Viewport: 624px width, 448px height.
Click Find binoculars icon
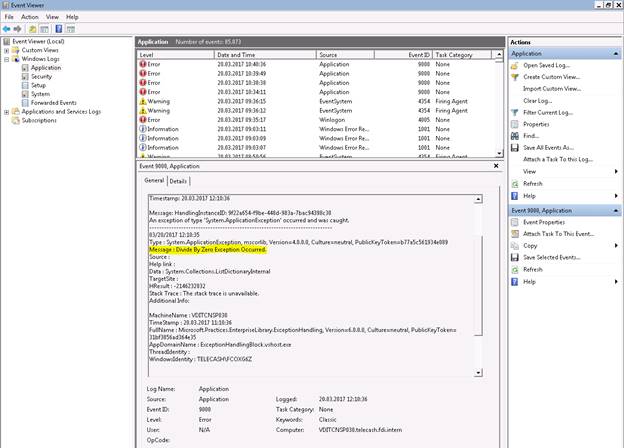(515, 136)
